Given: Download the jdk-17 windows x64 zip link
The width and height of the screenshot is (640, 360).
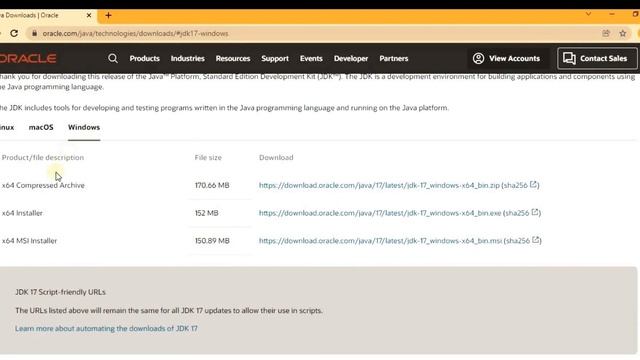Looking at the screenshot, I should point(379,185).
